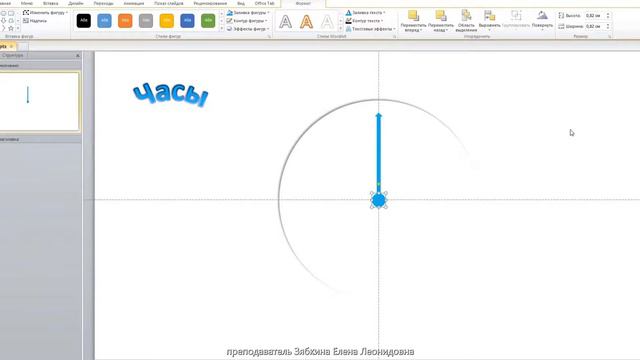Viewport: 640px width, 360px height.
Task: Apply the dark blue shape style preset
Action: coord(187,20)
